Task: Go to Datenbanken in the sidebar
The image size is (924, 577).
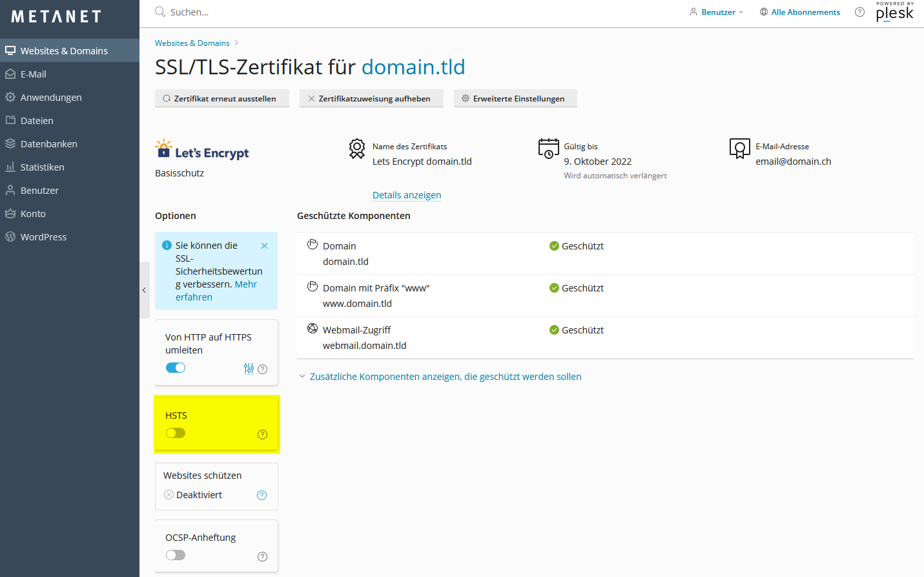Action: tap(48, 144)
